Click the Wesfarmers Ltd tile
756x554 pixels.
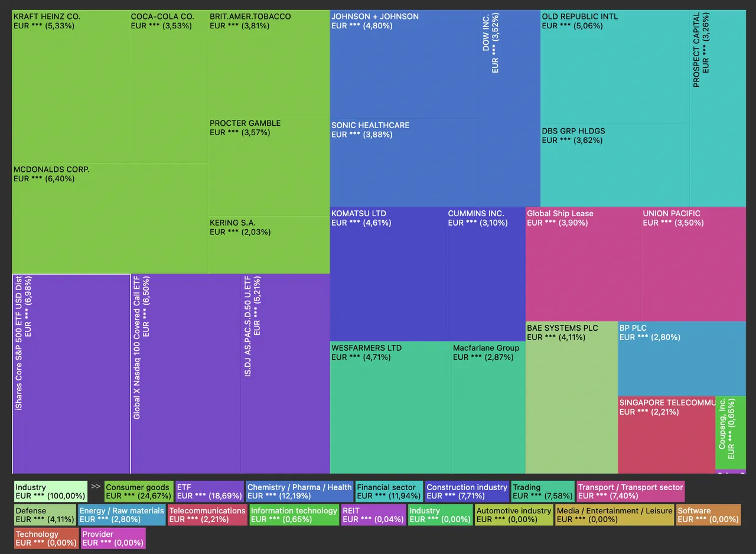click(x=390, y=408)
